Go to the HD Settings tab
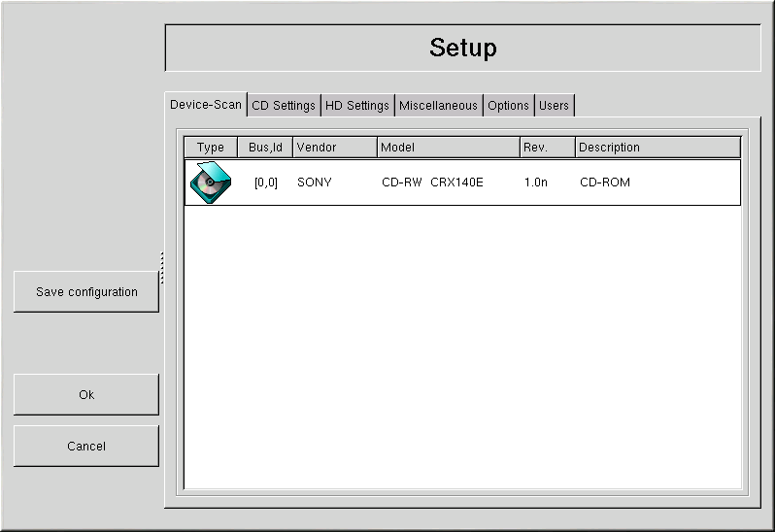Screen dimensions: 775x532 click(x=356, y=106)
